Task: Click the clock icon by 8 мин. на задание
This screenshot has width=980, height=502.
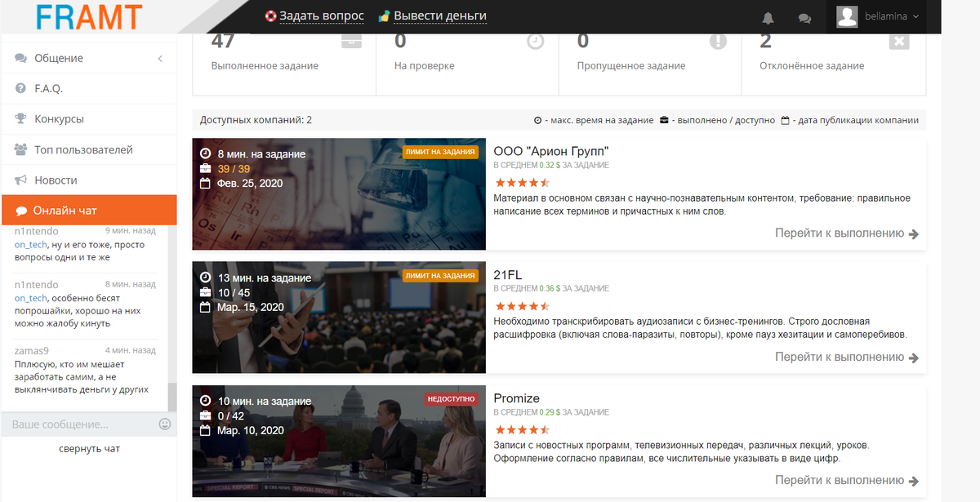Action: [206, 153]
